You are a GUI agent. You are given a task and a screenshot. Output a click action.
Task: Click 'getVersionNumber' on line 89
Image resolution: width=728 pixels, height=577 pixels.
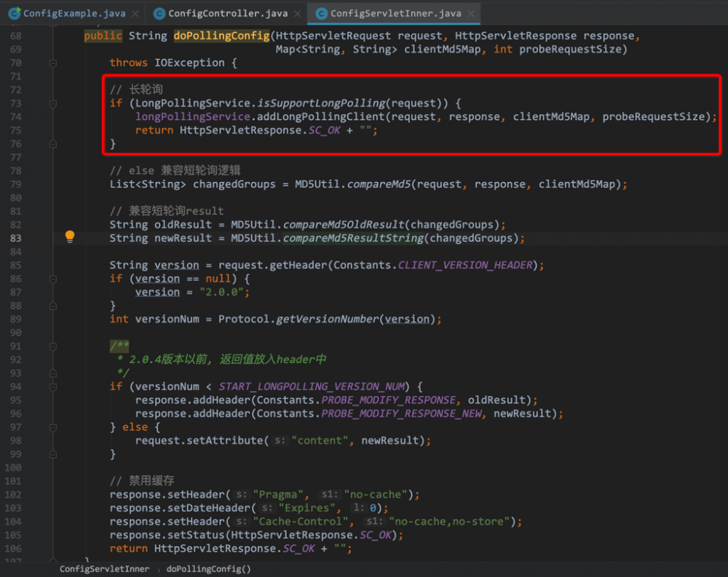[328, 319]
